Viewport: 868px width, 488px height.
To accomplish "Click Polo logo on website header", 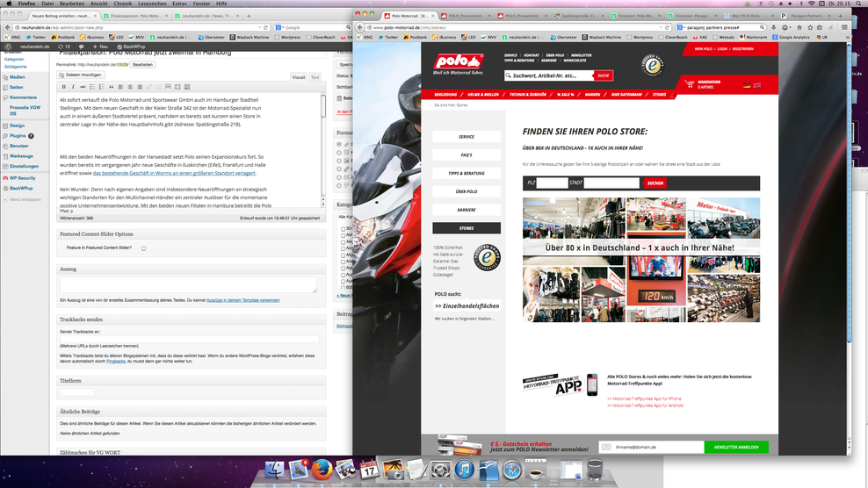I will pyautogui.click(x=459, y=63).
